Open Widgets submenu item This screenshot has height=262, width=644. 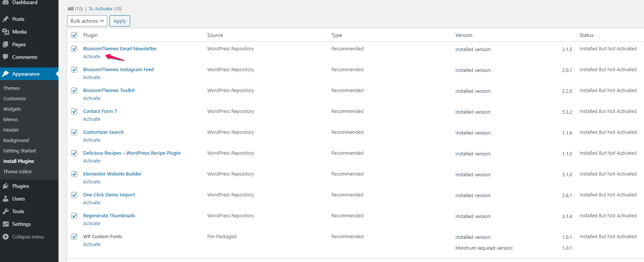point(12,109)
